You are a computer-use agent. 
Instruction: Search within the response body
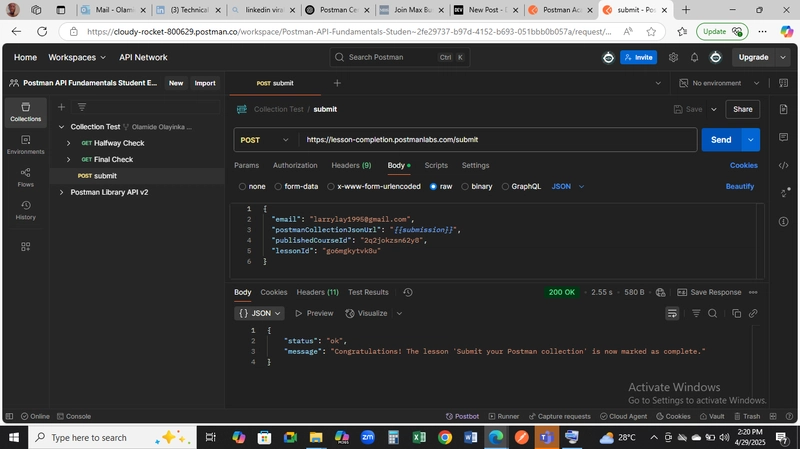[713, 313]
